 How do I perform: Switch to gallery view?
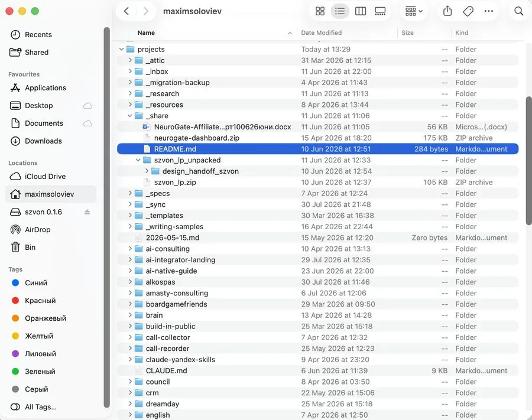380,11
